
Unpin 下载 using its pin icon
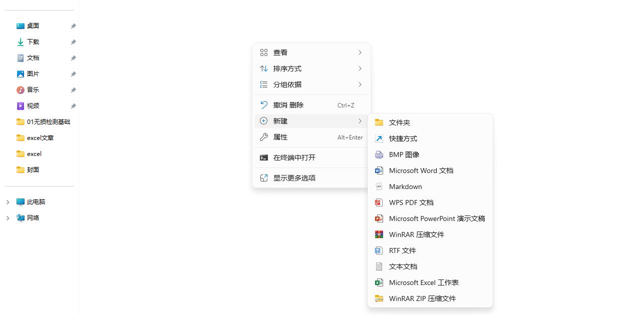click(73, 42)
